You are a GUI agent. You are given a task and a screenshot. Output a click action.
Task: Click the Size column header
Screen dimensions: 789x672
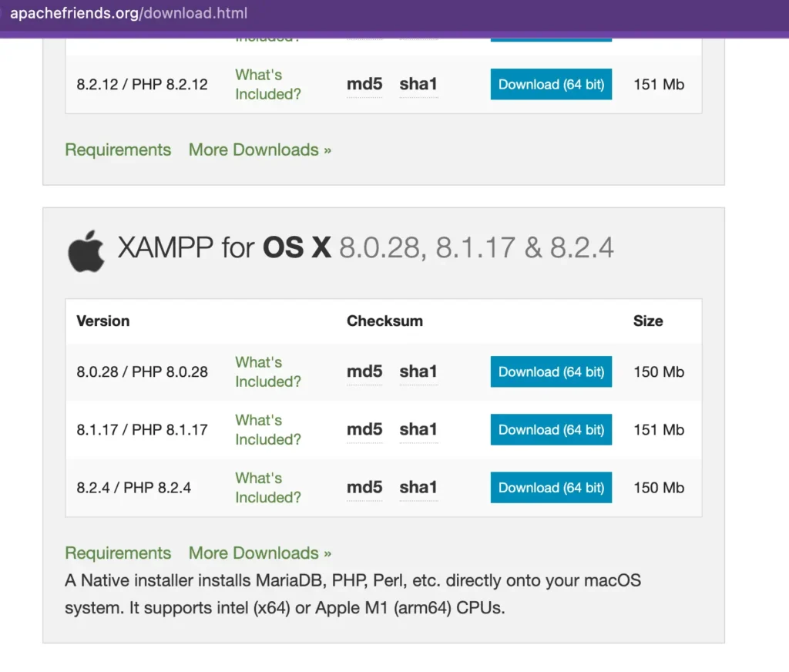648,321
